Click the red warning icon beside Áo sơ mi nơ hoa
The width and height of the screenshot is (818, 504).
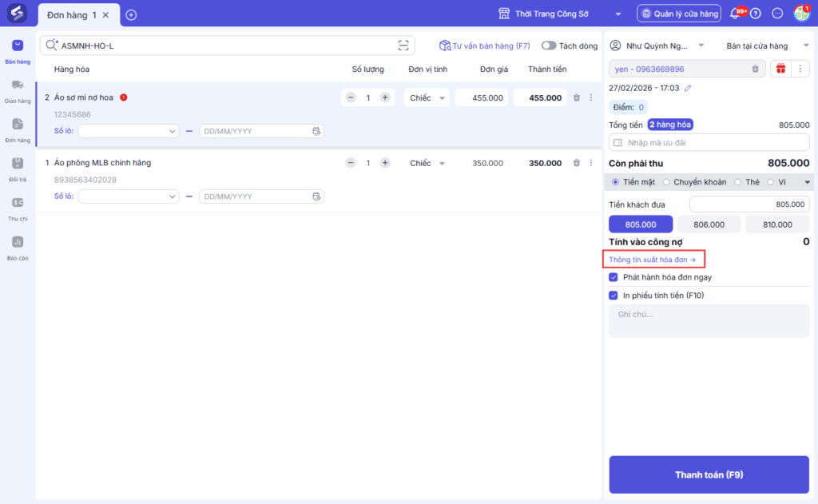tap(124, 97)
